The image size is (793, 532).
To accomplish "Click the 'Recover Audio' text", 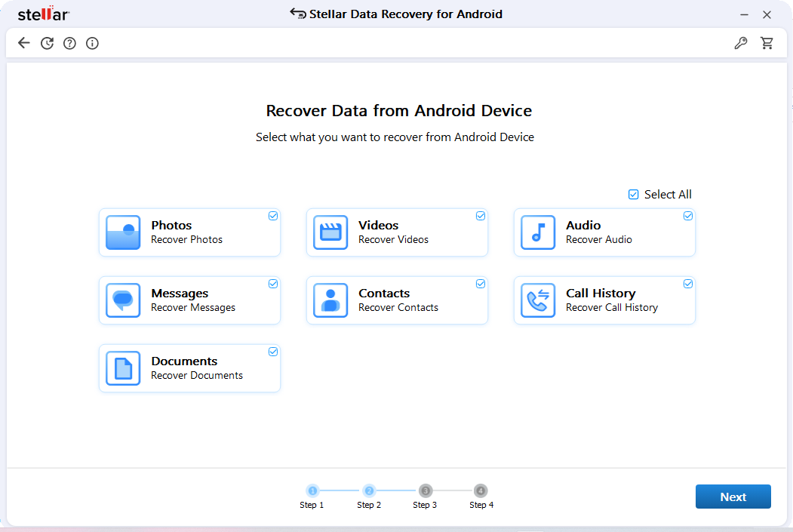I will [599, 240].
